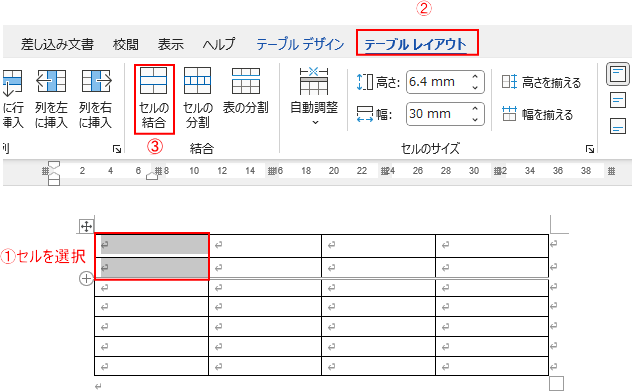The width and height of the screenshot is (632, 391).
Task: Insert column to the left (列を左に挿入)
Action: coord(51,98)
